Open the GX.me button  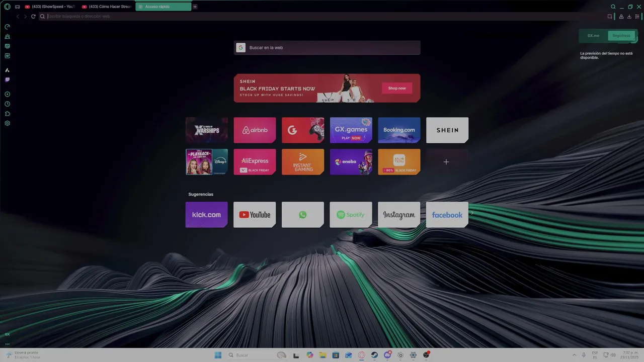594,36
